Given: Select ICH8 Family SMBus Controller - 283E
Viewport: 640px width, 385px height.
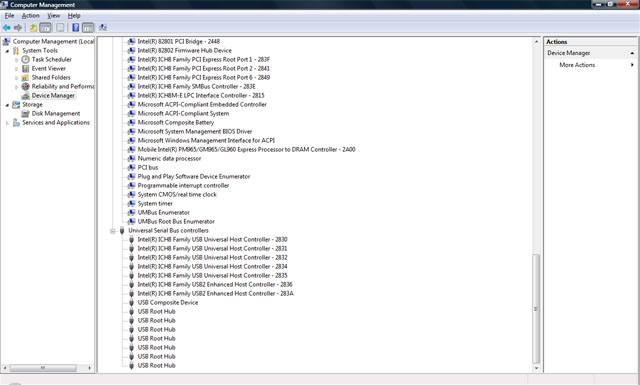Looking at the screenshot, I should 196,86.
